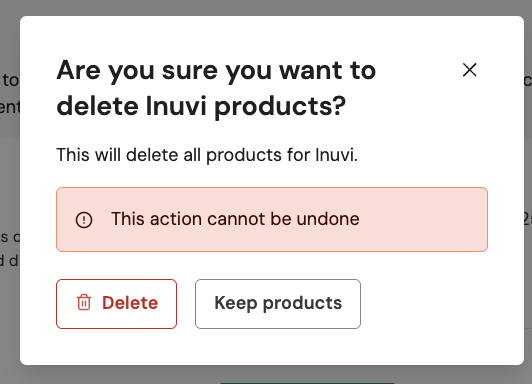Click the dark green bar beneath the dialog

tap(307, 383)
